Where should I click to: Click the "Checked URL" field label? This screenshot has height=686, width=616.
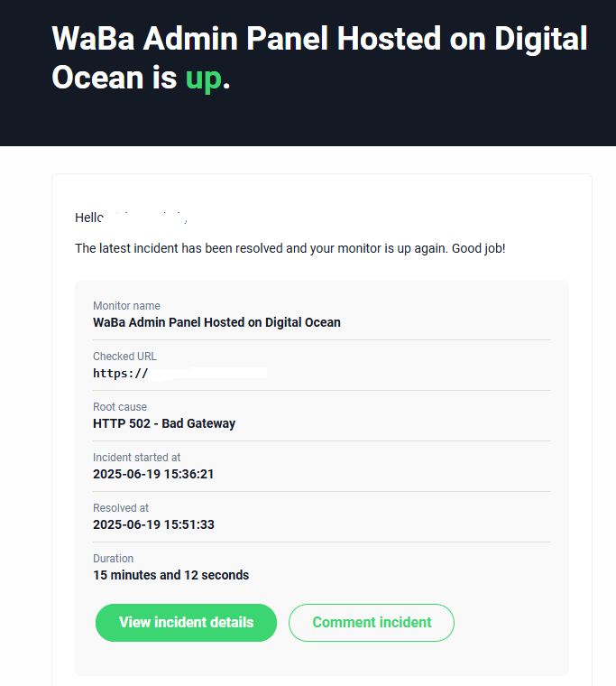tap(124, 357)
